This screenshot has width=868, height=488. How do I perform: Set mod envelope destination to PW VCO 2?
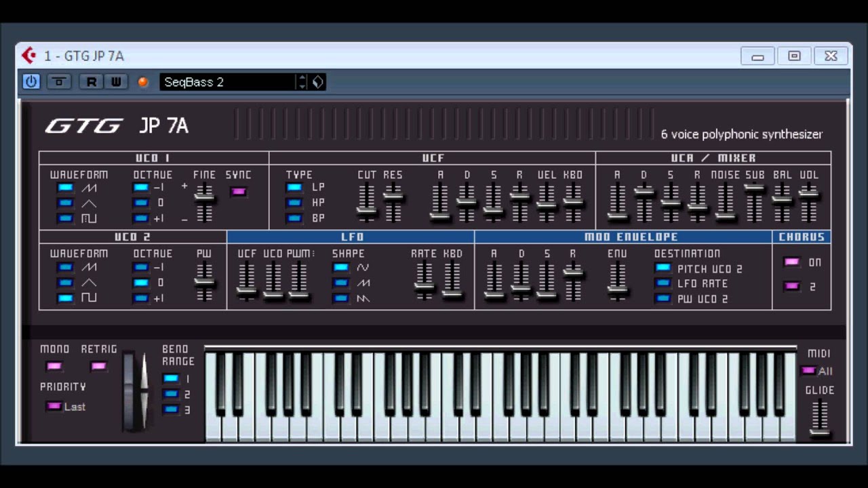(663, 298)
